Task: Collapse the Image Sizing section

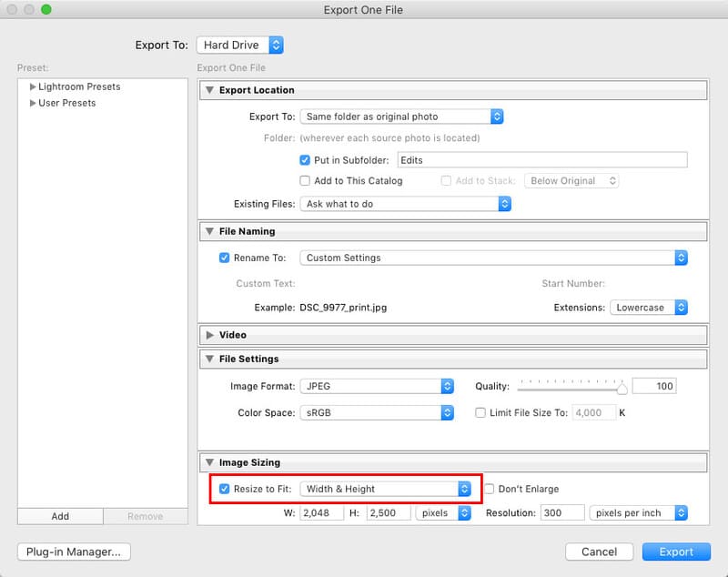Action: pyautogui.click(x=210, y=462)
